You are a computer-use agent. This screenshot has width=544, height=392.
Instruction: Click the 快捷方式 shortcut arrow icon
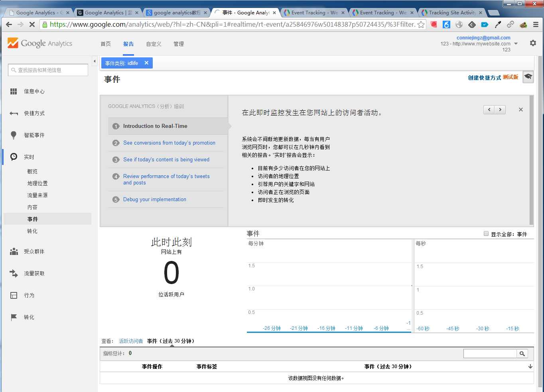tap(14, 113)
